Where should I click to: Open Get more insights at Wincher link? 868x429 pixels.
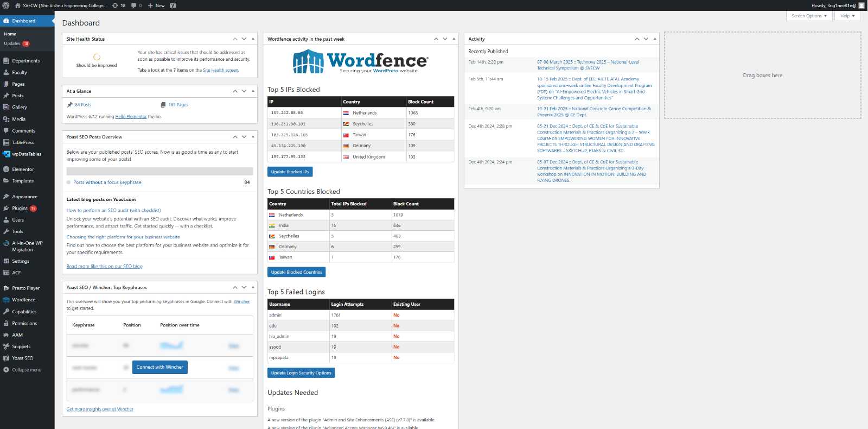100,409
